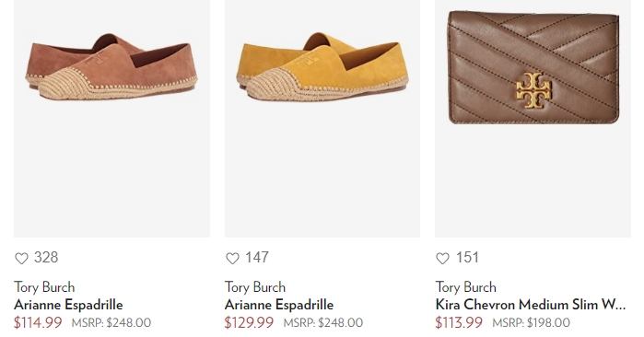Open the brown chevron wallet product image

click(x=533, y=119)
